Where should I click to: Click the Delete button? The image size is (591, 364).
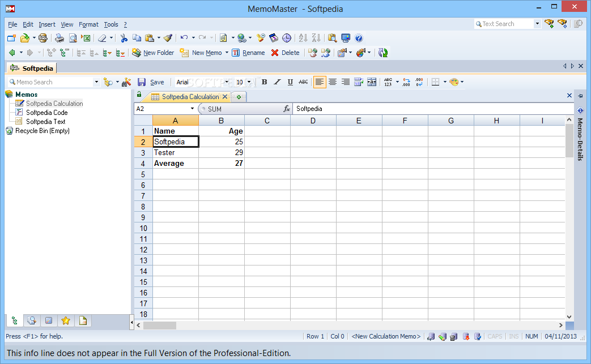[x=286, y=53]
